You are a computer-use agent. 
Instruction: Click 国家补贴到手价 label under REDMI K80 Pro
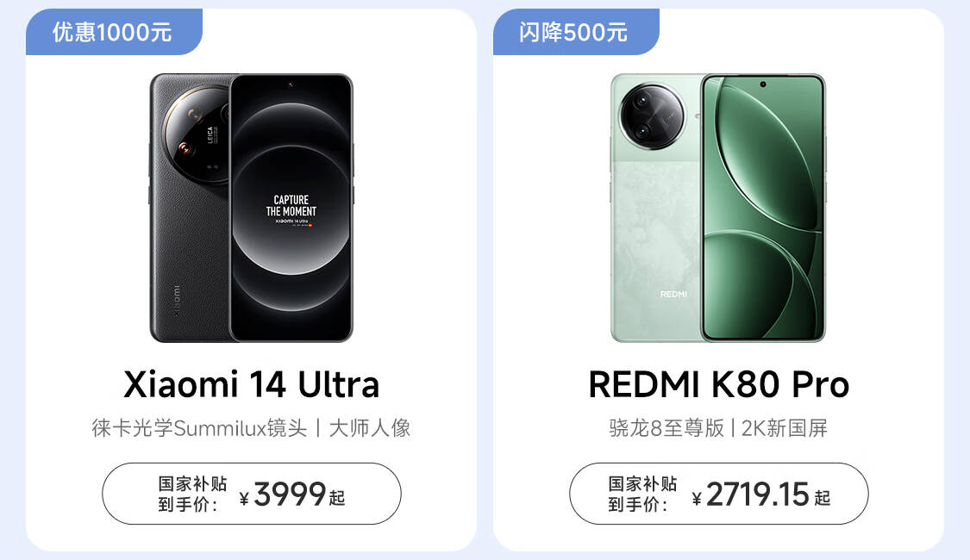(x=642, y=494)
